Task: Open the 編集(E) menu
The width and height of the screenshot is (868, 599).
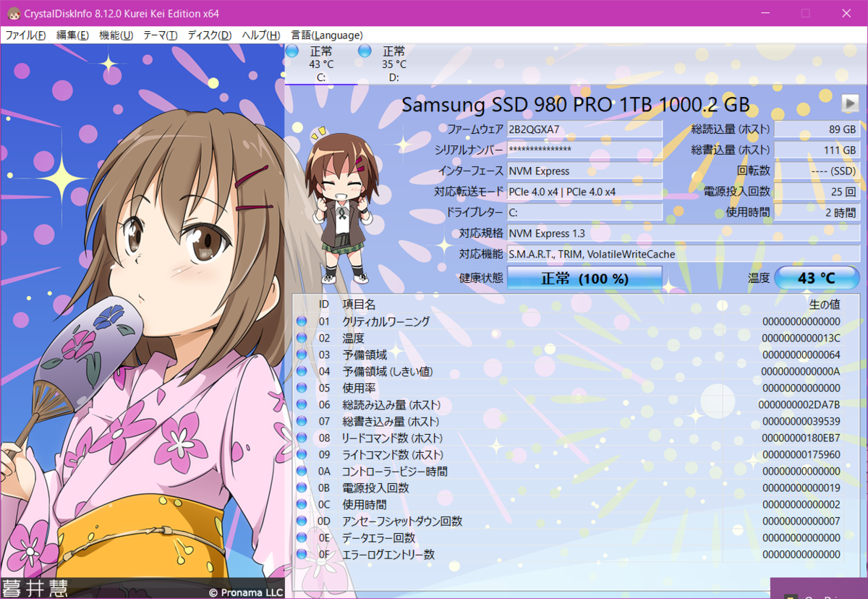Action: pyautogui.click(x=72, y=35)
